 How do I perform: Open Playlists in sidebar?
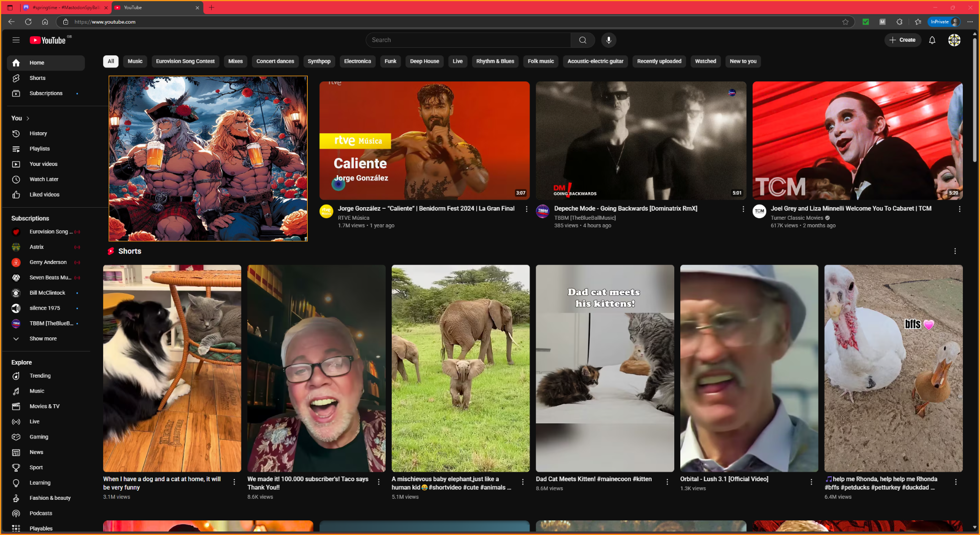point(46,149)
